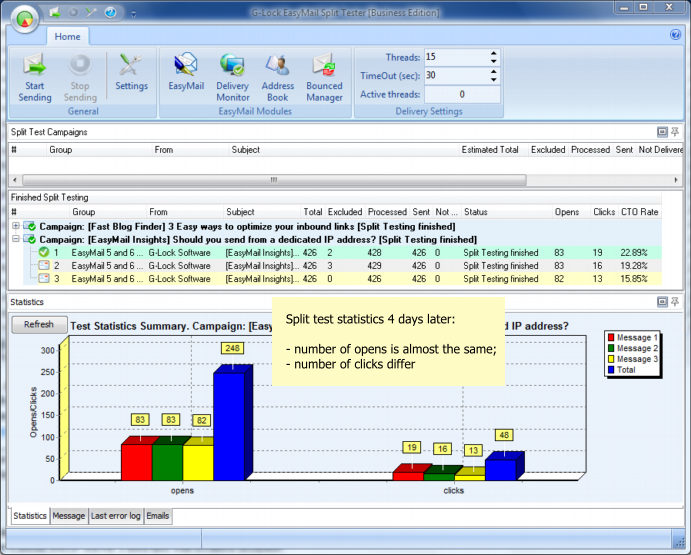The width and height of the screenshot is (691, 555).
Task: Sort finished tests by Clicks column
Action: (604, 212)
